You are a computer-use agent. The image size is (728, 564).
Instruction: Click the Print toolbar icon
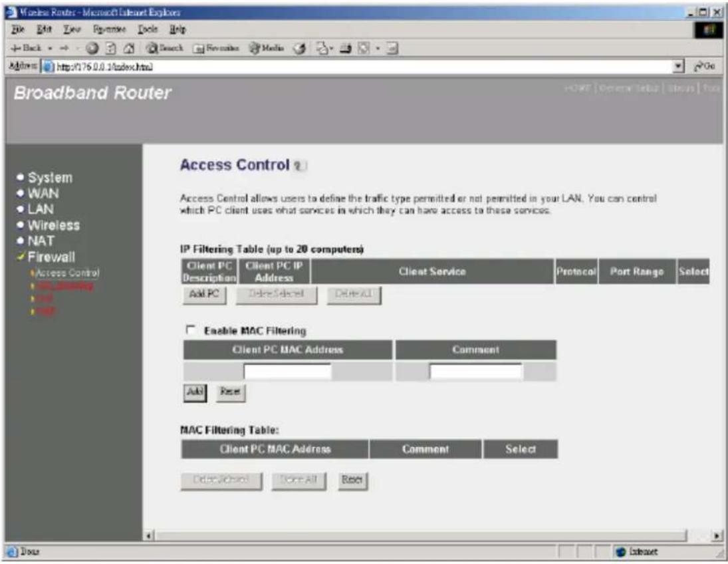click(x=346, y=48)
